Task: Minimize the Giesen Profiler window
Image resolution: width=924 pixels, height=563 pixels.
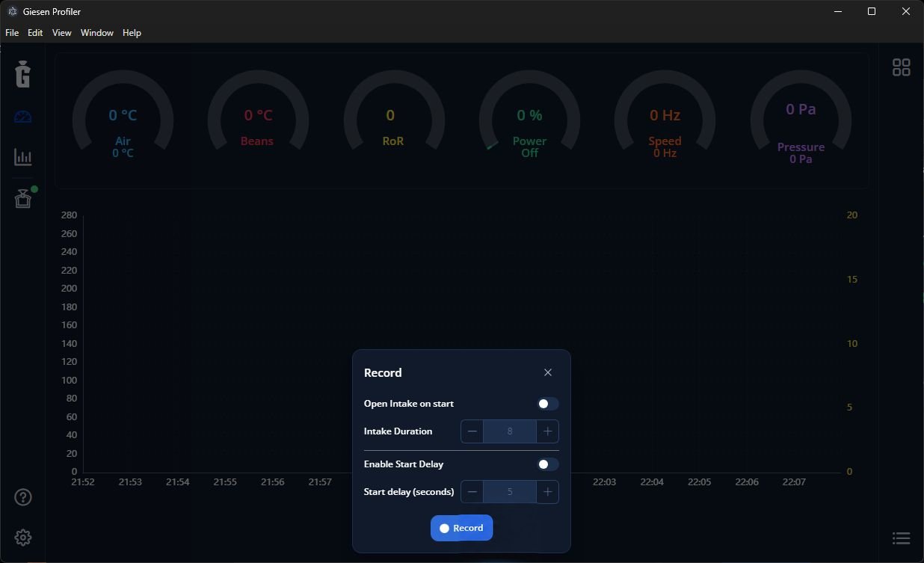Action: tap(838, 11)
